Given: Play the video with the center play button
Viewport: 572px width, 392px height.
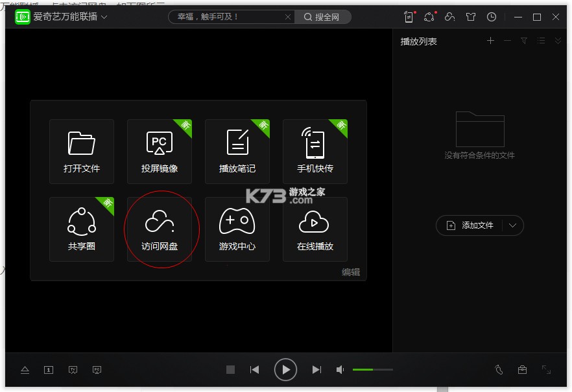Looking at the screenshot, I should pos(285,369).
